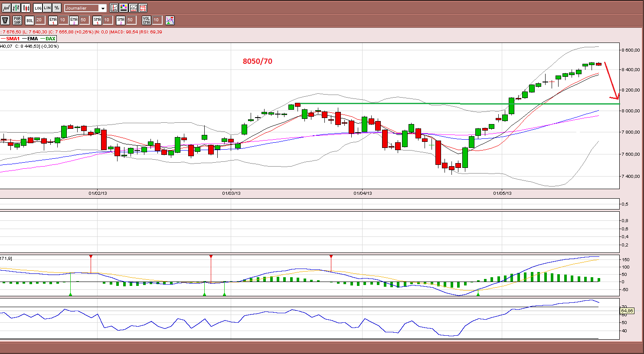Toggle the SMA 2 indicator
The width and height of the screenshot is (644, 354).
[121, 20]
